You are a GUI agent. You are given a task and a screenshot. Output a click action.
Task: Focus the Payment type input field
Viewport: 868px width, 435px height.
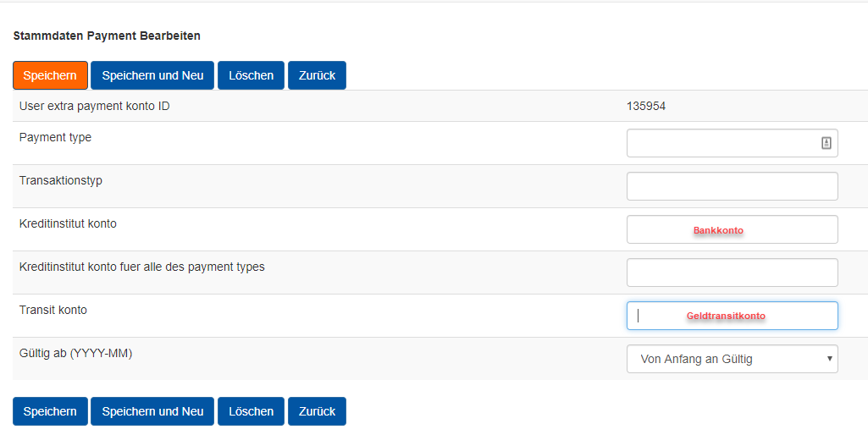tap(732, 143)
